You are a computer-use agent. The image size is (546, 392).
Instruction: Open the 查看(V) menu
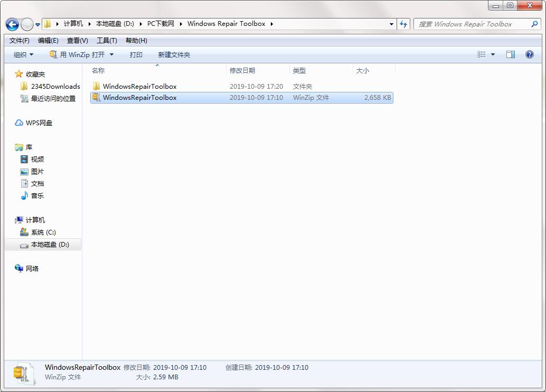click(x=77, y=41)
